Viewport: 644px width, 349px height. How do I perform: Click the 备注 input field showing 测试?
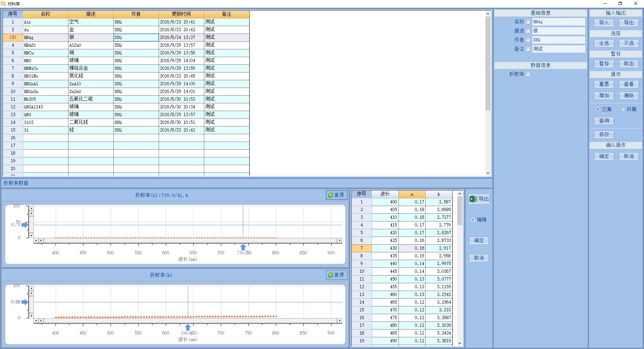(x=558, y=49)
